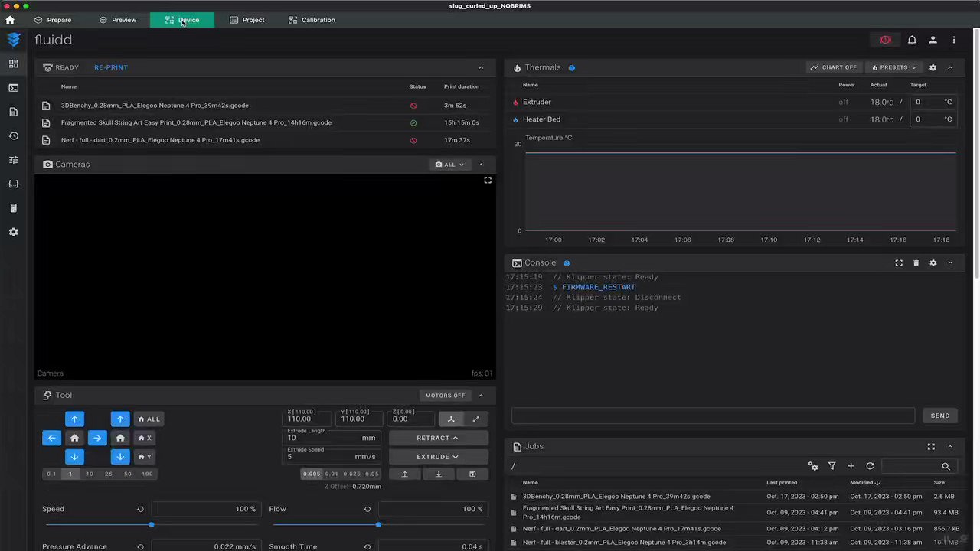
Task: Click the SEND button in Console
Action: 940,416
